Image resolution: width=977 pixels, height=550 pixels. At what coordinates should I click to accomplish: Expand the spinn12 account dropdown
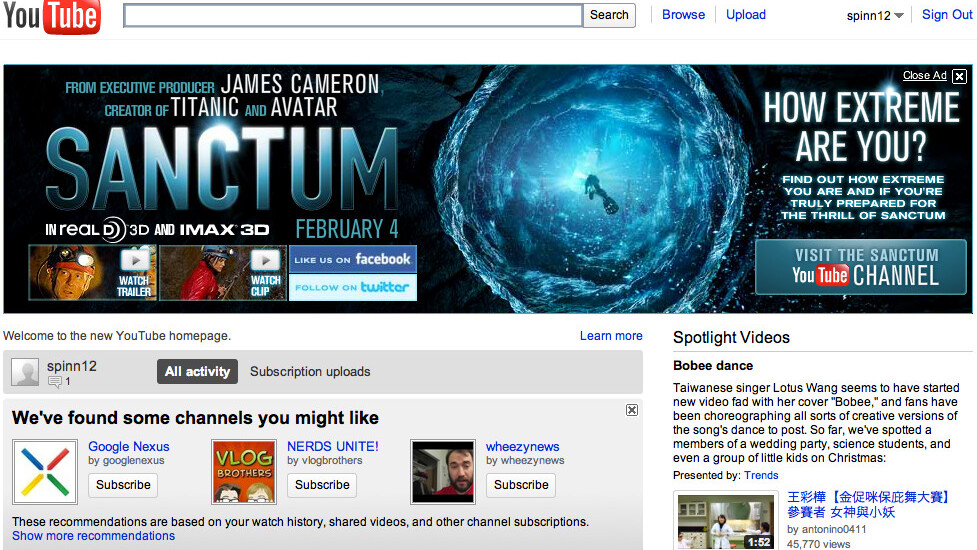coord(899,16)
